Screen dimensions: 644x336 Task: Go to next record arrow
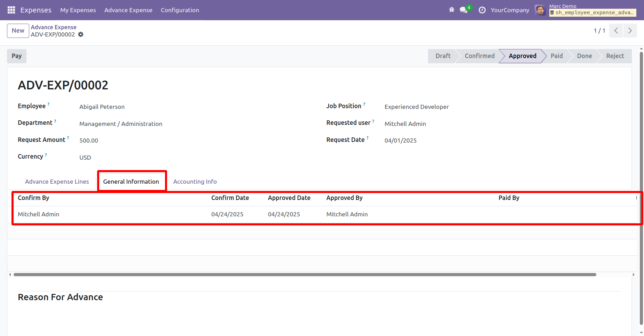(x=630, y=31)
